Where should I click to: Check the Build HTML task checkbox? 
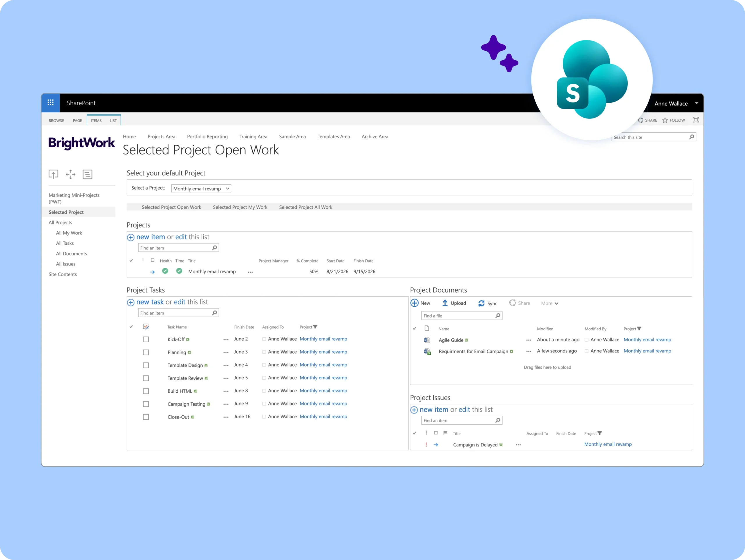(x=146, y=391)
